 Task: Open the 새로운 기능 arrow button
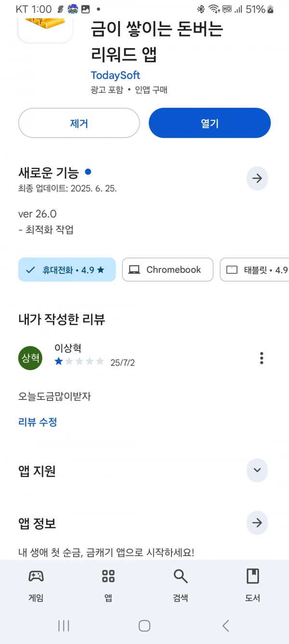[x=257, y=179]
